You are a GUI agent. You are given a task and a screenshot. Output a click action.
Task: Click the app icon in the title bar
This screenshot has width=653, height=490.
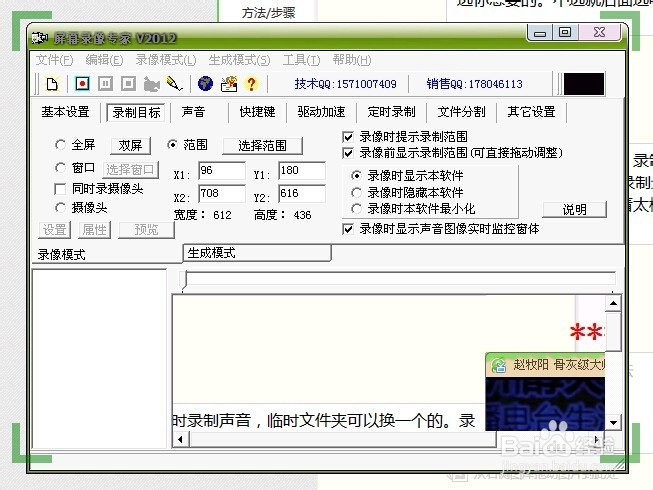click(x=40, y=38)
